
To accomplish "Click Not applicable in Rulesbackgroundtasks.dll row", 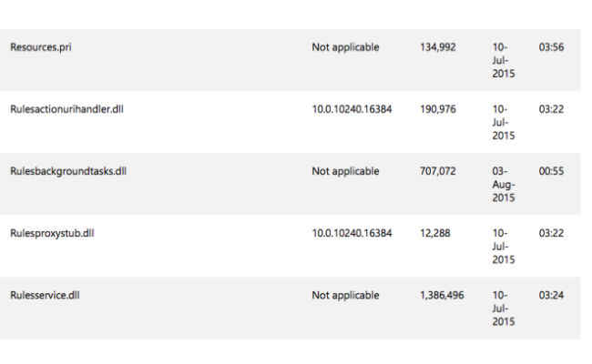I will tap(345, 171).
